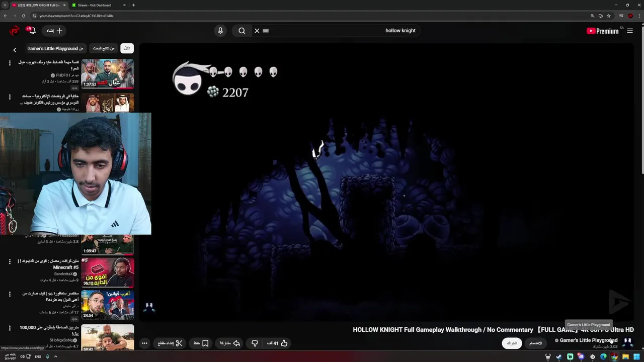Open options menu for the FHDFO video
The image size is (644, 362).
[10, 63]
